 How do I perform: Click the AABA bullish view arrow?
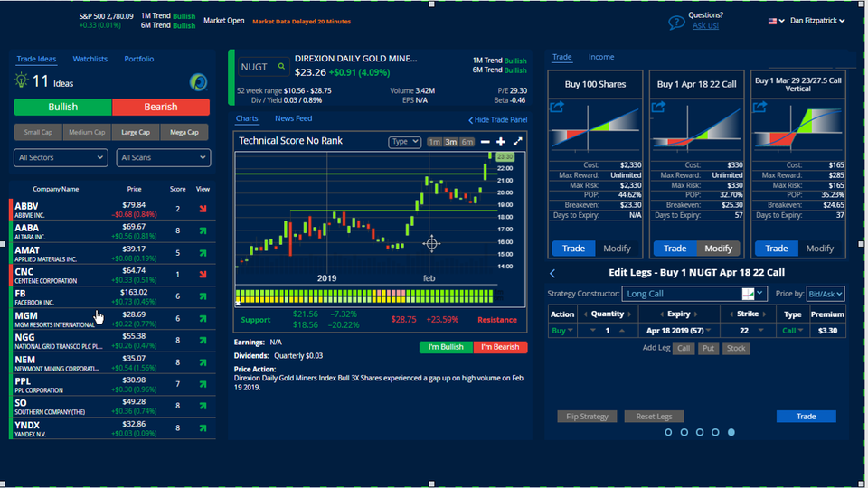click(x=203, y=230)
